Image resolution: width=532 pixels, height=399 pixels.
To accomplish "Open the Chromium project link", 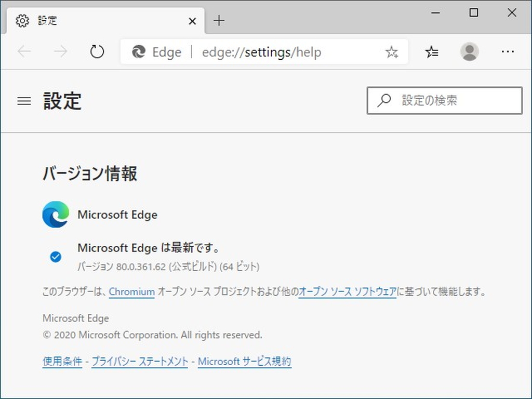I will [131, 292].
